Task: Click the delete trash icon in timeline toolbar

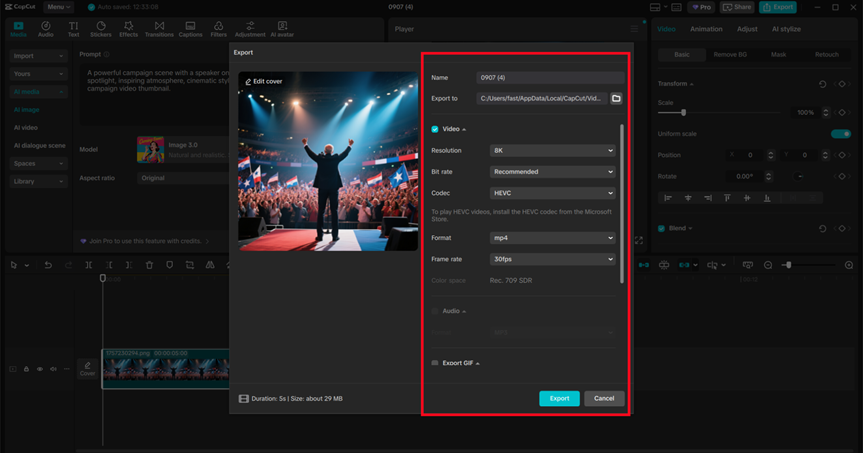Action: 149,265
